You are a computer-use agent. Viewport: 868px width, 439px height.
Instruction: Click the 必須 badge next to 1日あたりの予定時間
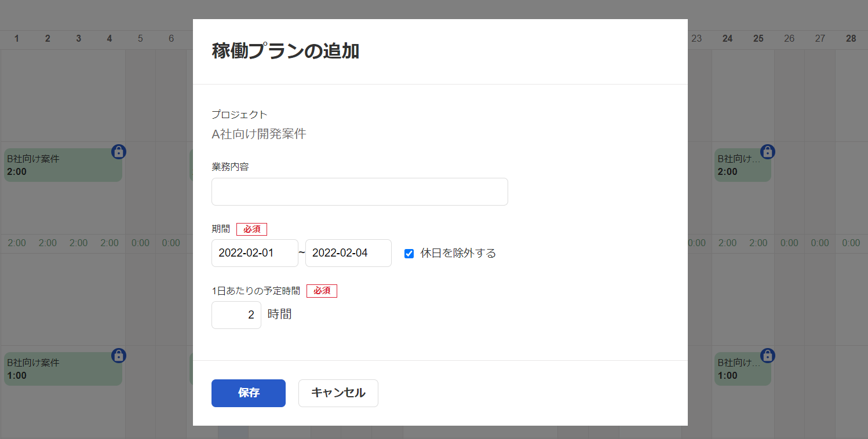pos(322,291)
